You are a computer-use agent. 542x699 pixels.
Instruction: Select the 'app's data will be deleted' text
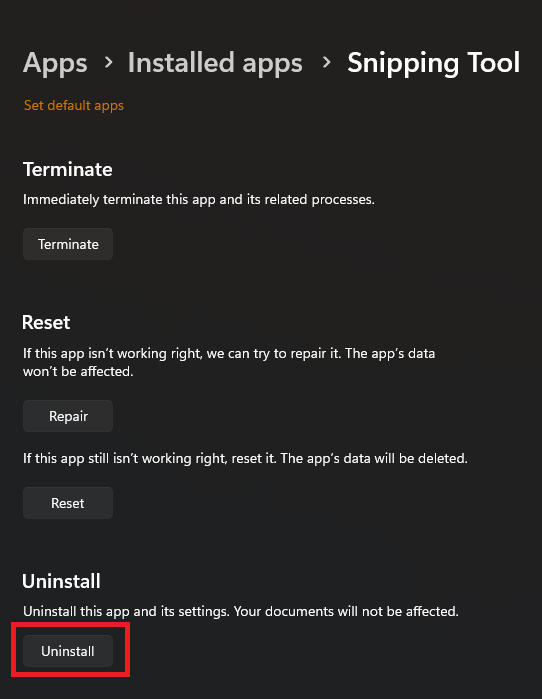pos(384,458)
